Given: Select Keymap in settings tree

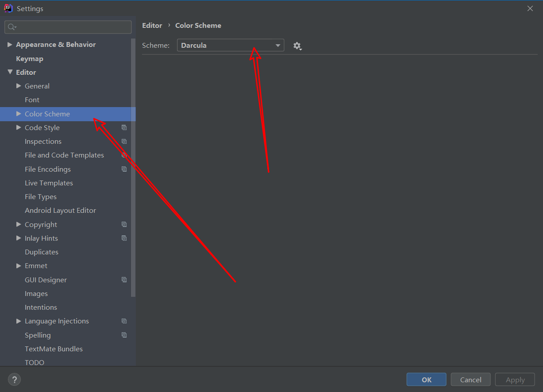Looking at the screenshot, I should [30, 58].
